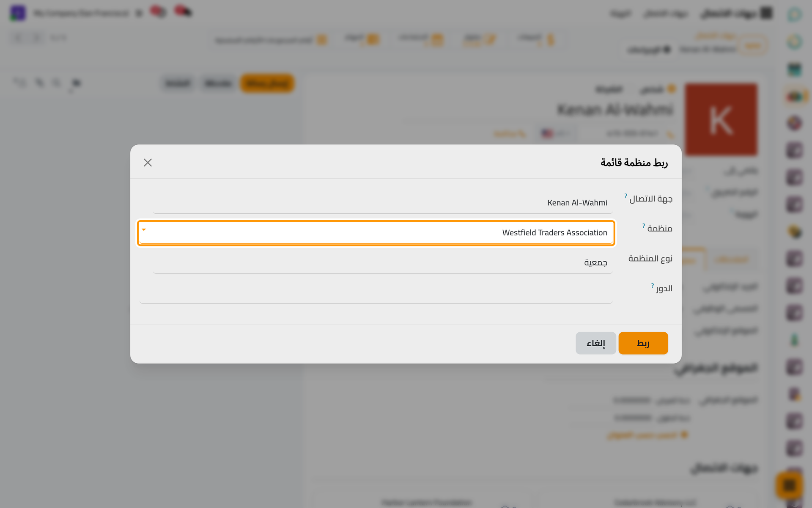Image resolution: width=812 pixels, height=508 pixels.
Task: Click the الدور field label
Action: point(664,289)
